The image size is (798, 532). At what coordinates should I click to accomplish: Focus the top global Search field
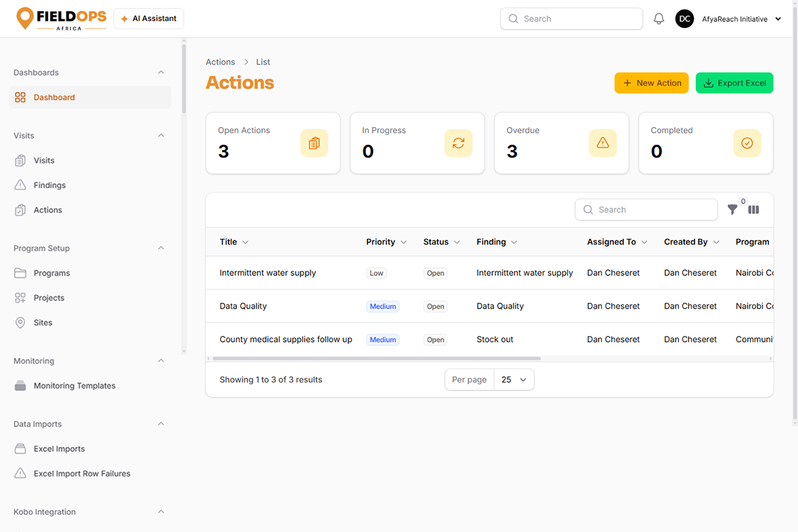pos(571,19)
